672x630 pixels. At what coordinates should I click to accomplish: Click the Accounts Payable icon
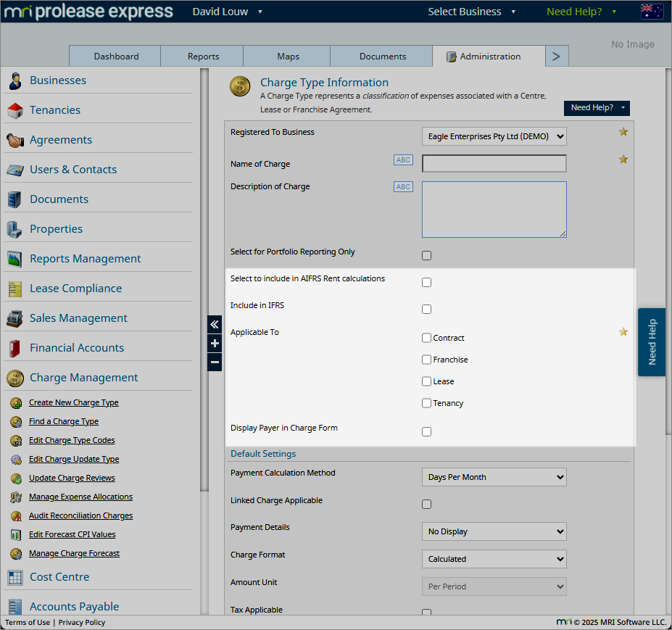[15, 606]
